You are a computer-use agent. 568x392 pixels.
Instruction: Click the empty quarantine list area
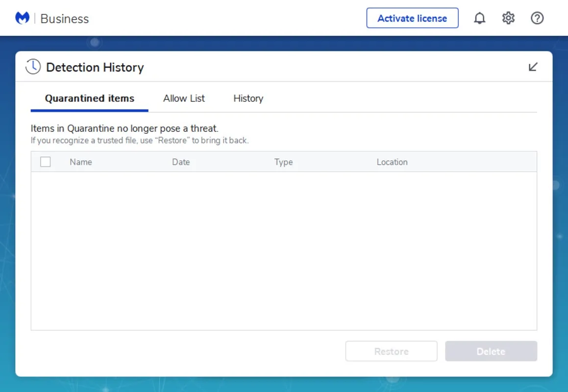click(x=284, y=251)
